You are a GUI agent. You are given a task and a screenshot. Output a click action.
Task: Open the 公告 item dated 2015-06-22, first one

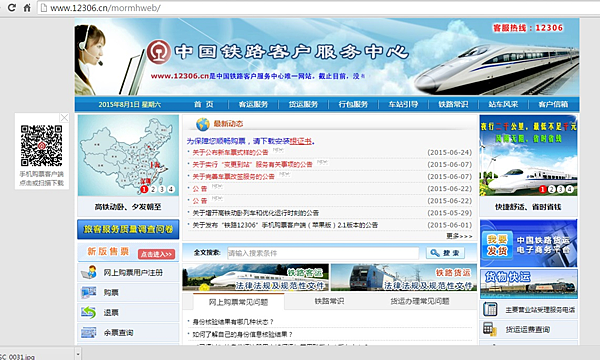coord(199,189)
